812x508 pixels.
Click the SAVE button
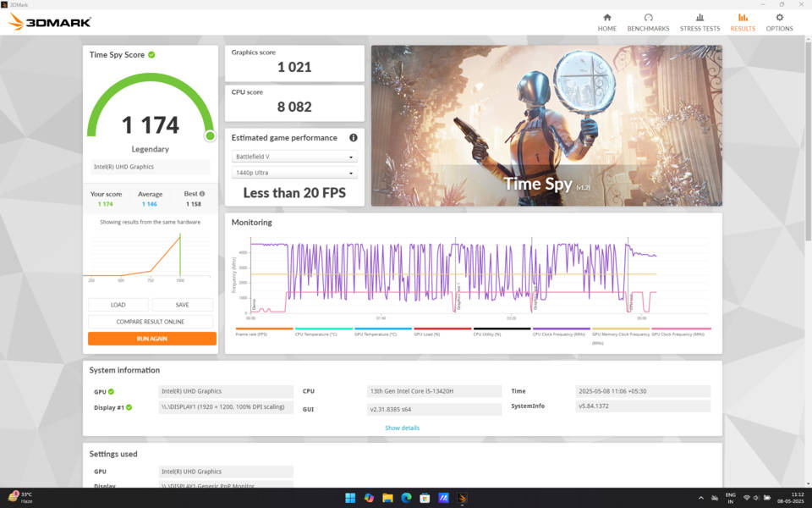click(183, 305)
